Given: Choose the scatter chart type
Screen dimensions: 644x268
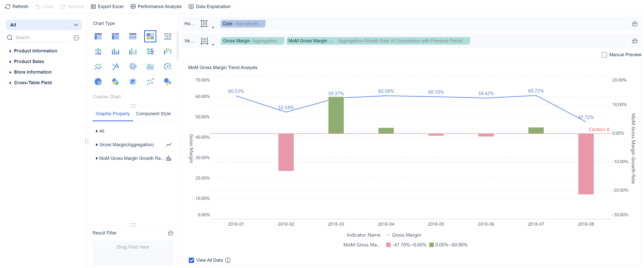Looking at the screenshot, I should [150, 81].
